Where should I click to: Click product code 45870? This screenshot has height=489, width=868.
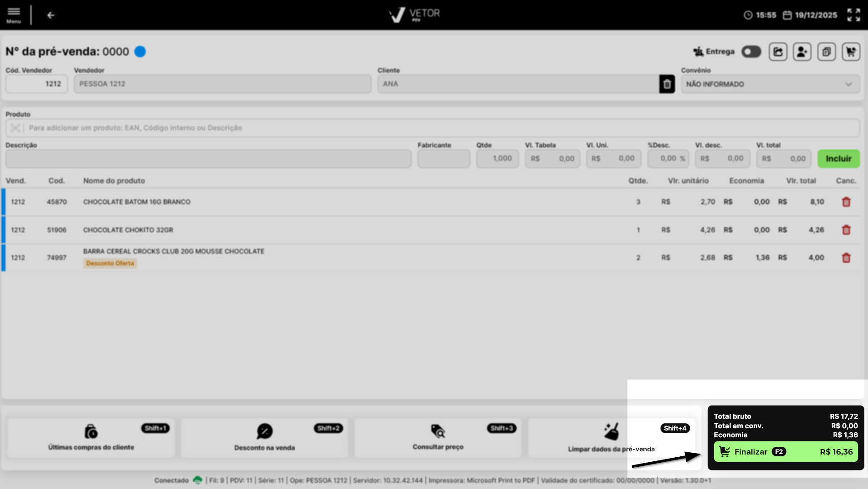57,202
